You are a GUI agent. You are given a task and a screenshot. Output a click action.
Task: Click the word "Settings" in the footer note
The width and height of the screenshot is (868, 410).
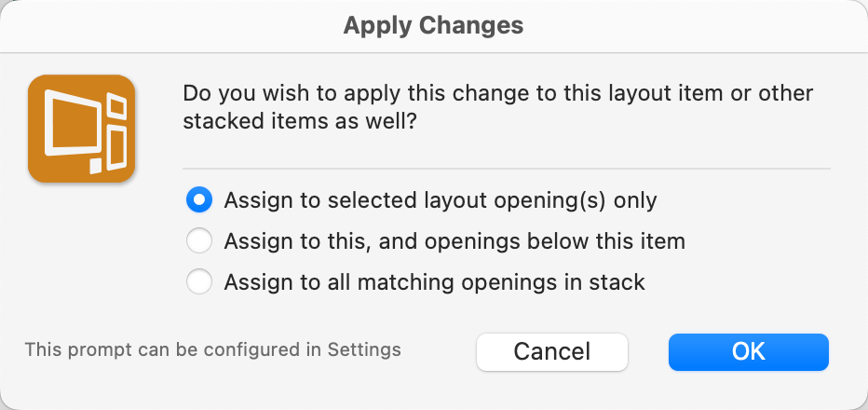coord(364,350)
